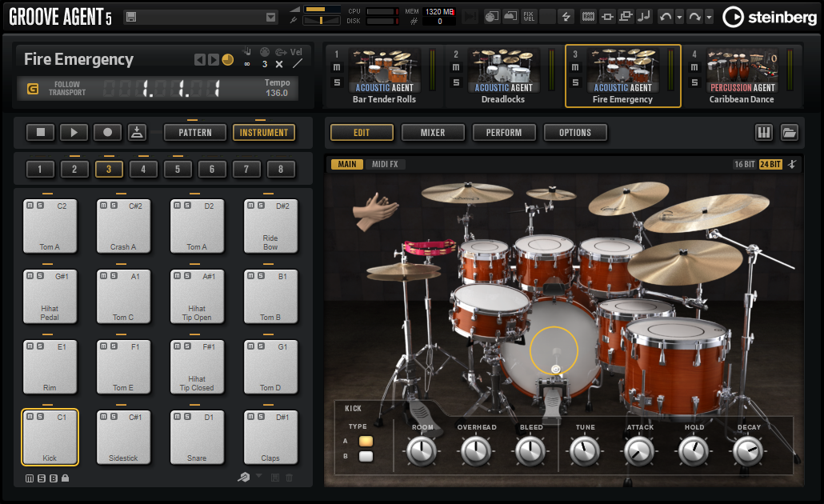Click the Stop transport button

[x=41, y=133]
